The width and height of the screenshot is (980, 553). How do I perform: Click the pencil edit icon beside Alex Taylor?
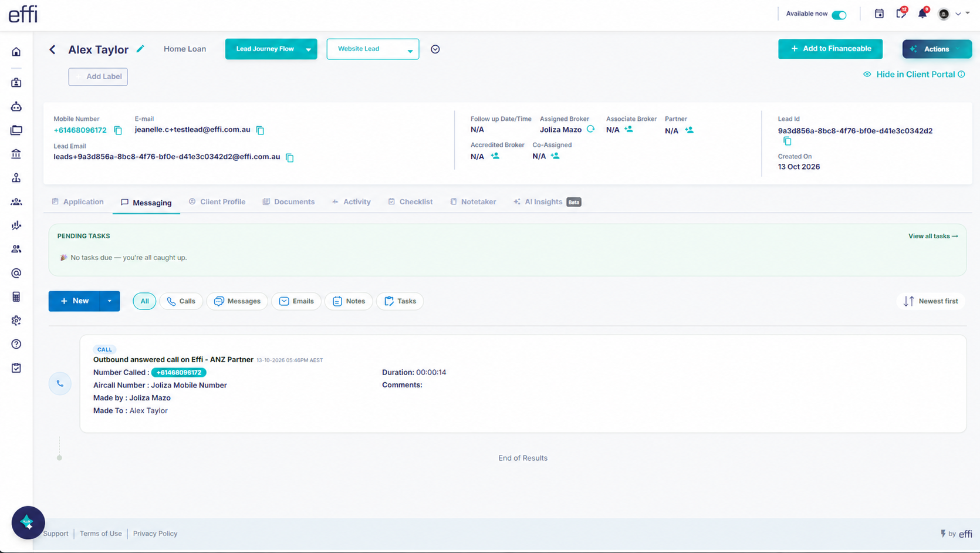(140, 49)
